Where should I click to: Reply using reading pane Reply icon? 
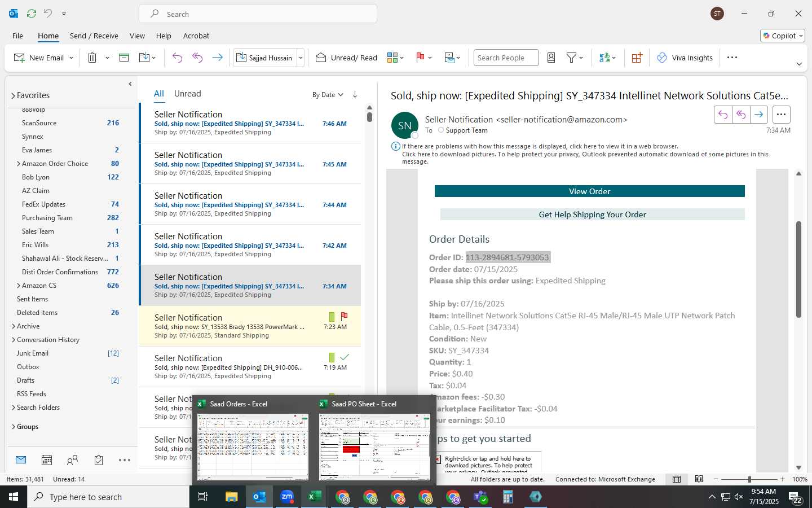pyautogui.click(x=723, y=115)
